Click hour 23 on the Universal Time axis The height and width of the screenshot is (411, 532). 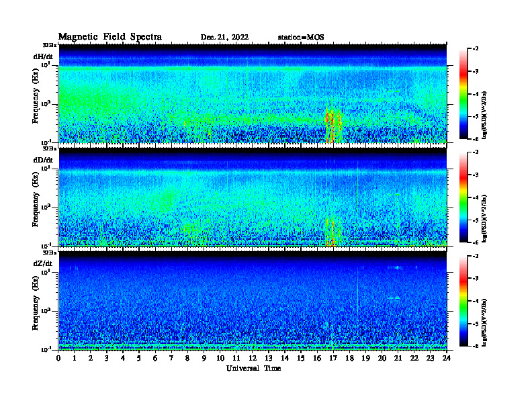tap(430, 359)
